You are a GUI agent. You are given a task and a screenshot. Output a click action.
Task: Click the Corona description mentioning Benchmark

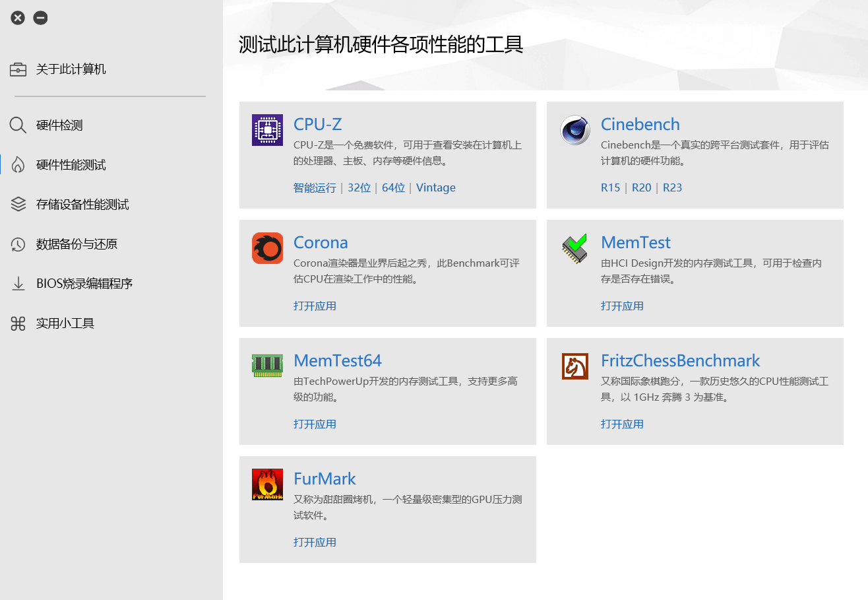(407, 271)
